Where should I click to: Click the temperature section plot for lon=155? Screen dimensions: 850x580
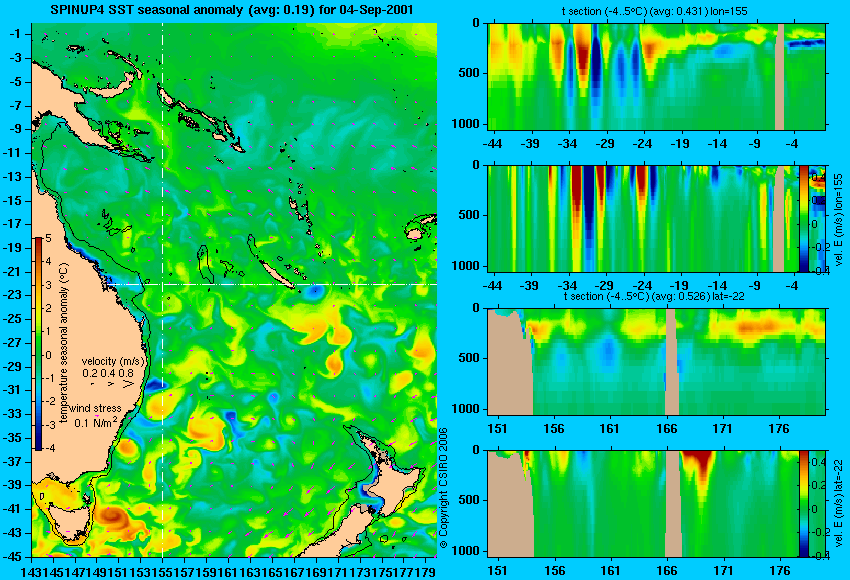(657, 76)
